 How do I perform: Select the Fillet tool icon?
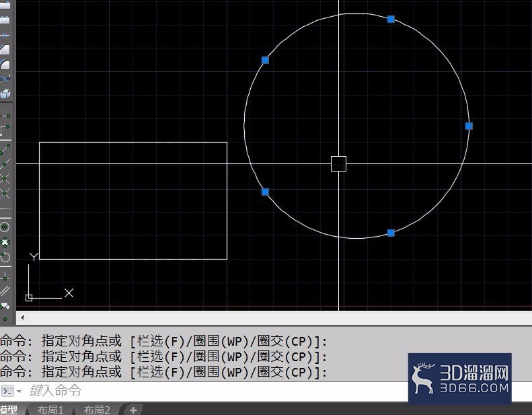[5, 65]
